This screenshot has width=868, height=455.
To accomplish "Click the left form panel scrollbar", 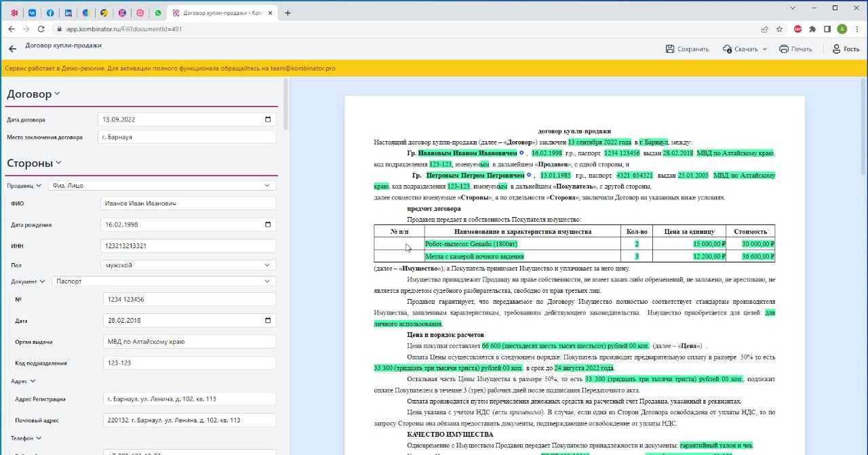I will pos(285,105).
